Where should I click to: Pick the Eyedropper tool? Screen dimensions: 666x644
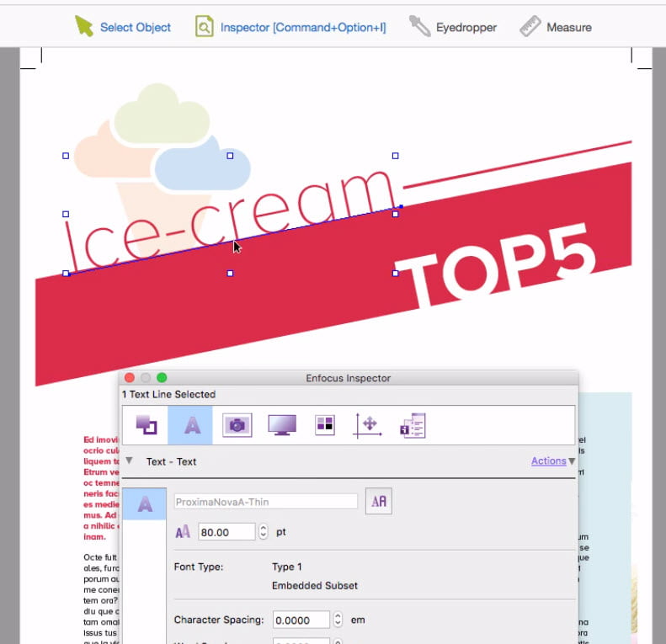[452, 27]
